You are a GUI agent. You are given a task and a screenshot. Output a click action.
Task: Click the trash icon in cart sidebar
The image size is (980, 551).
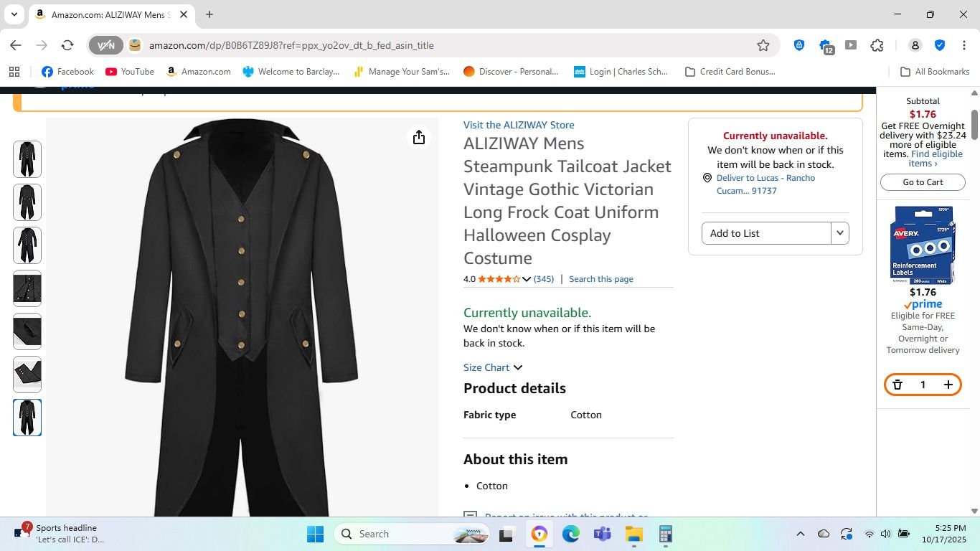[x=897, y=385]
